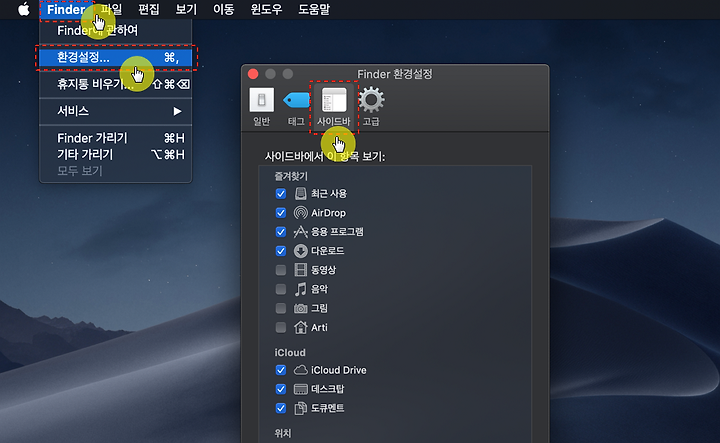Enable the 그림 checkbox
This screenshot has width=720, height=443.
281,308
